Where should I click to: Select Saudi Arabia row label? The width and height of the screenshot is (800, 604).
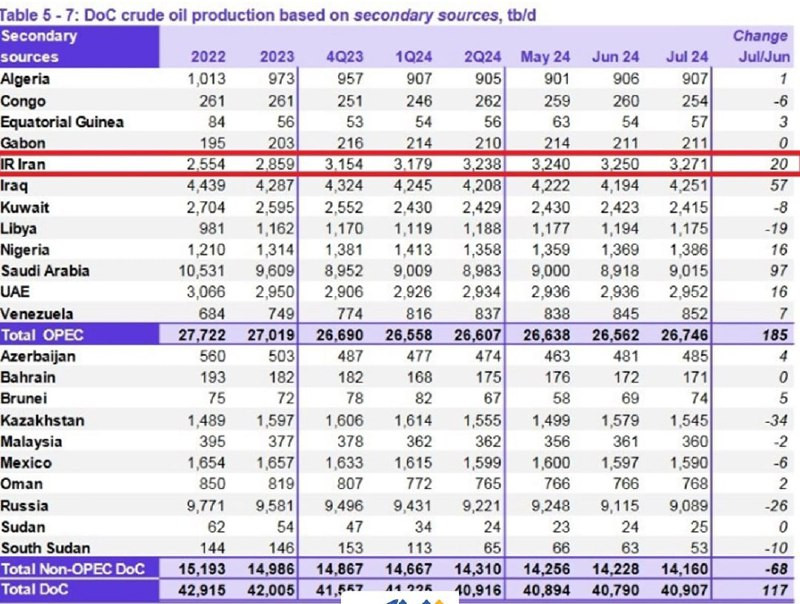click(45, 270)
